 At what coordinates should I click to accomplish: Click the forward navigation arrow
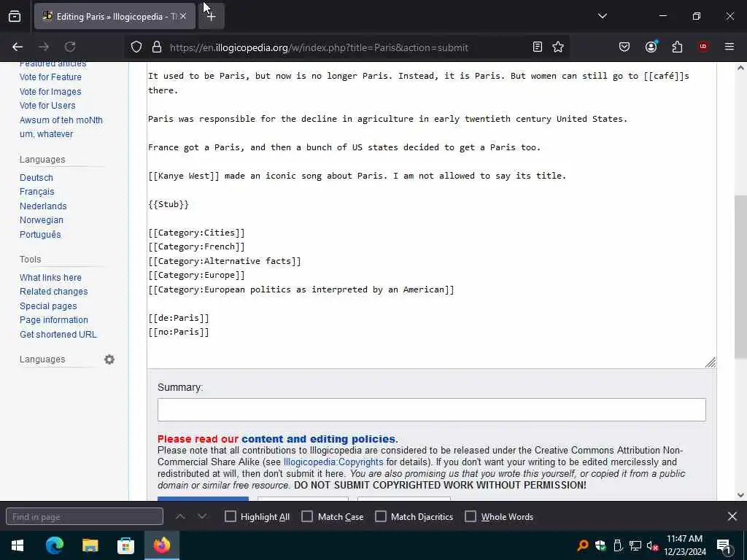[x=44, y=47]
